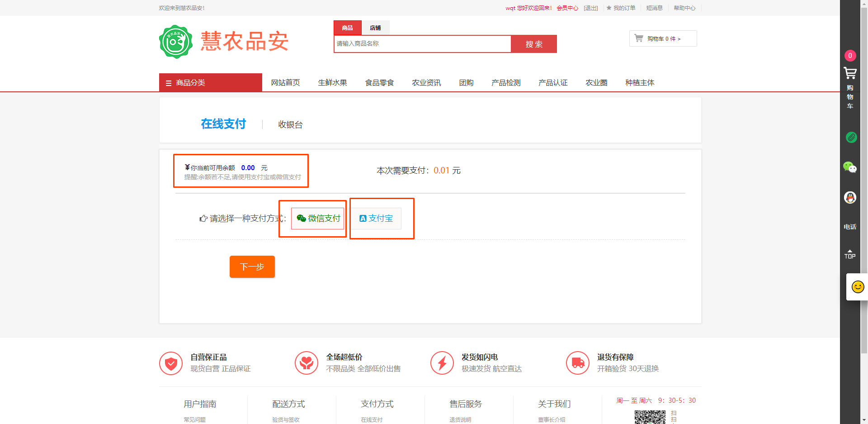Open the 我的订单 link
Image resolution: width=868 pixels, height=424 pixels.
[624, 8]
